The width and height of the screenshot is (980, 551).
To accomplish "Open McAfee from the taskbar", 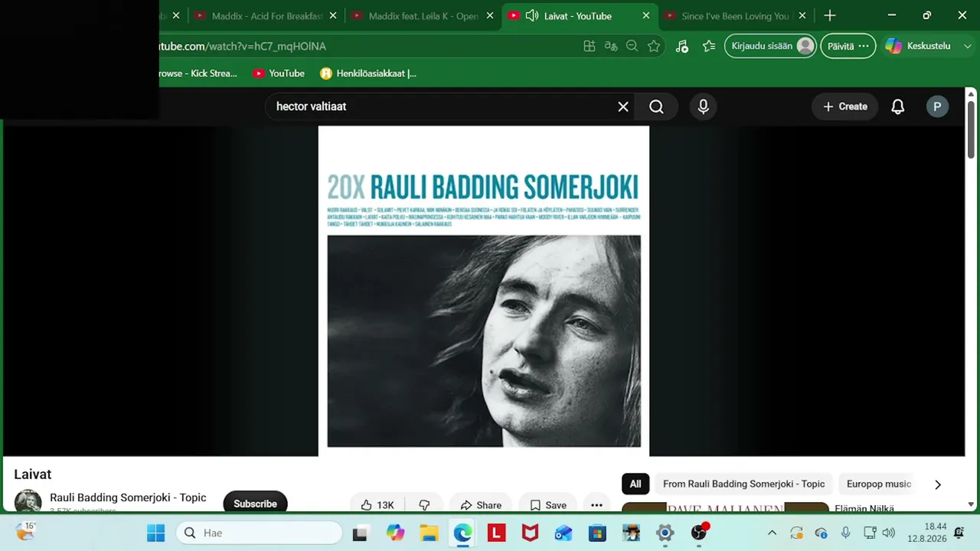I will [530, 533].
